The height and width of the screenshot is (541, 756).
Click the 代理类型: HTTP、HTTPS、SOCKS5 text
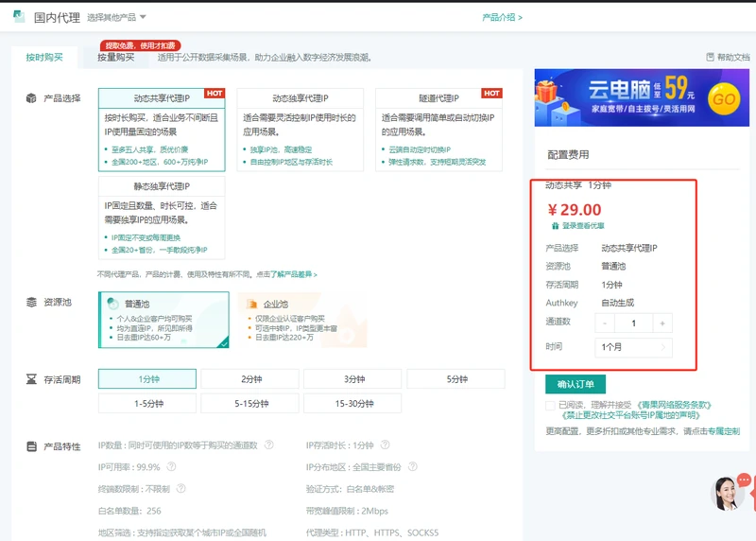[x=372, y=532]
